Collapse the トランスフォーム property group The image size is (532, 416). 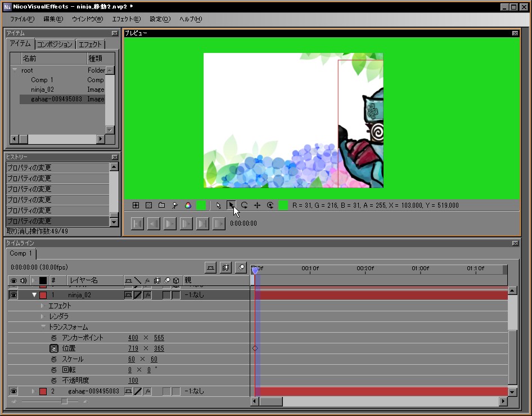click(43, 327)
